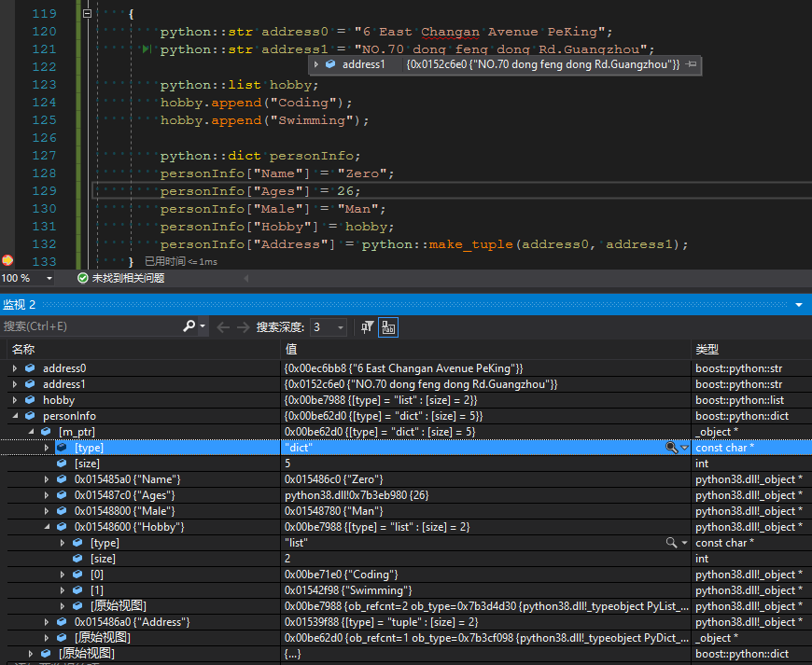Expand [原始视图] row of type boost::python::dict
812x665 pixels.
pyautogui.click(x=31, y=654)
